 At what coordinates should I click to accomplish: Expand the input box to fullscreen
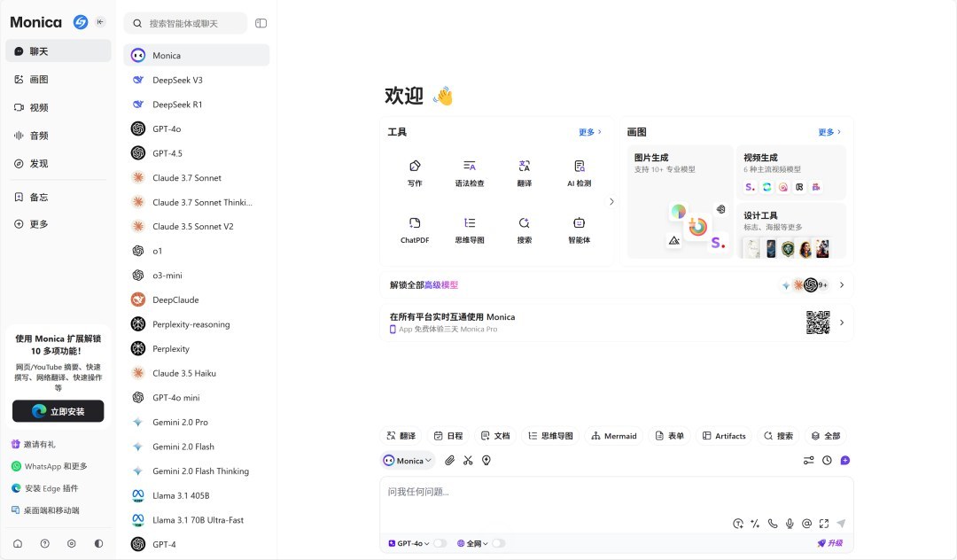click(824, 524)
